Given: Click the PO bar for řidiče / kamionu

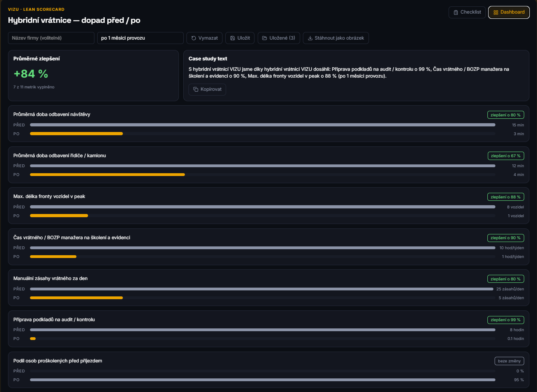Looking at the screenshot, I should tap(107, 174).
